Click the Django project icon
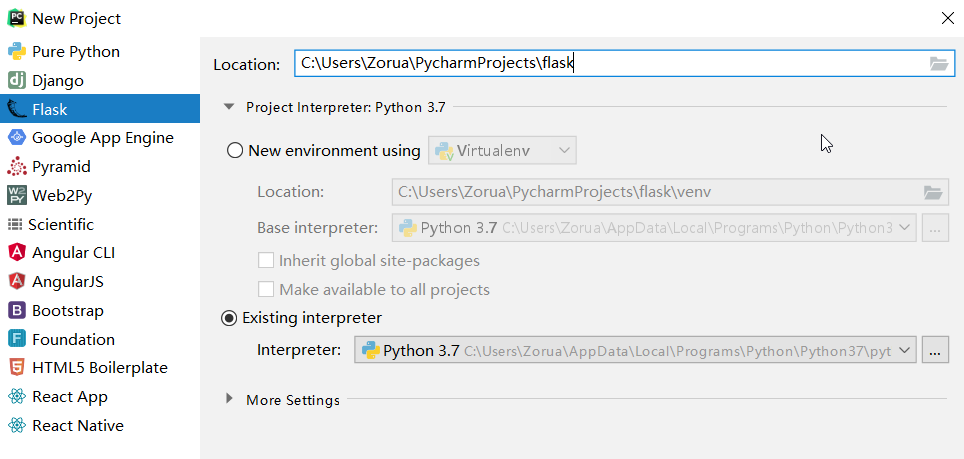 (16, 81)
